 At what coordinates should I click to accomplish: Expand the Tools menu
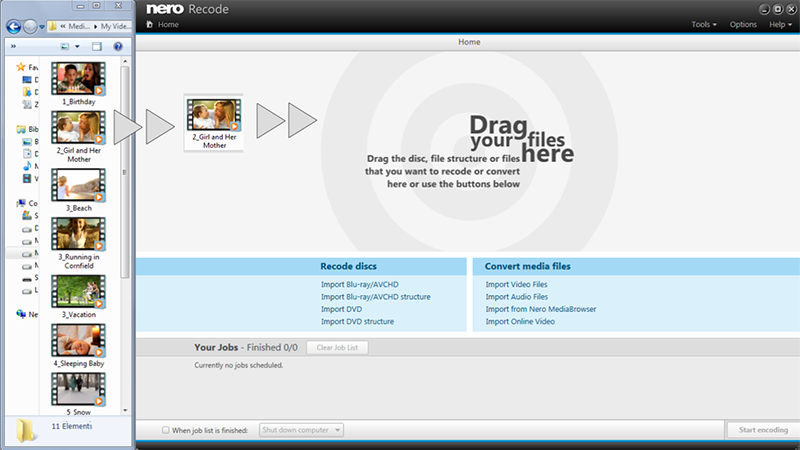[703, 24]
